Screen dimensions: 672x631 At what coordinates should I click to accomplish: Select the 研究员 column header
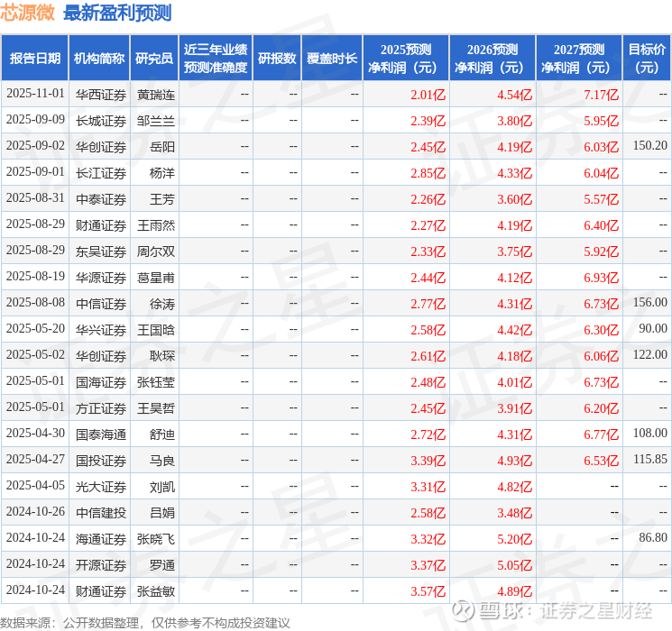click(154, 59)
